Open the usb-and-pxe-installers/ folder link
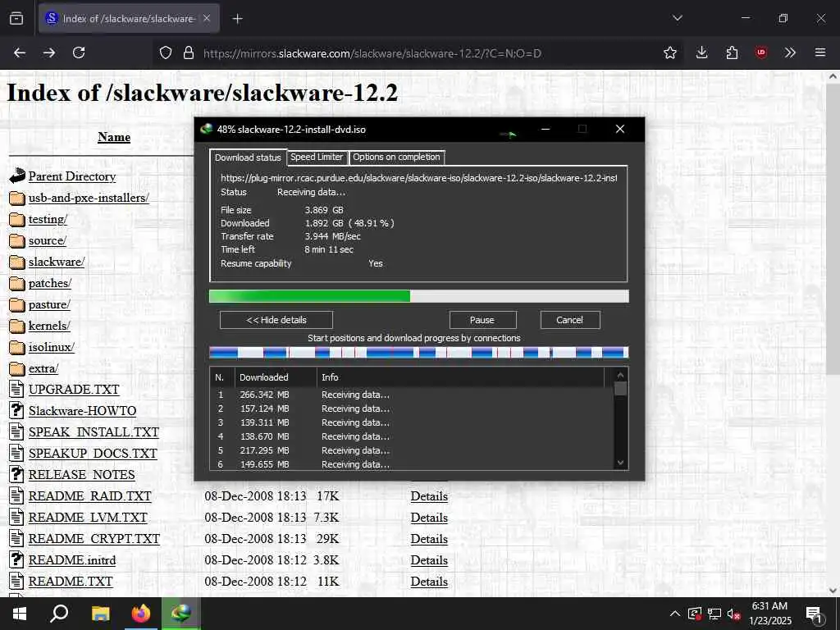 pos(89,198)
